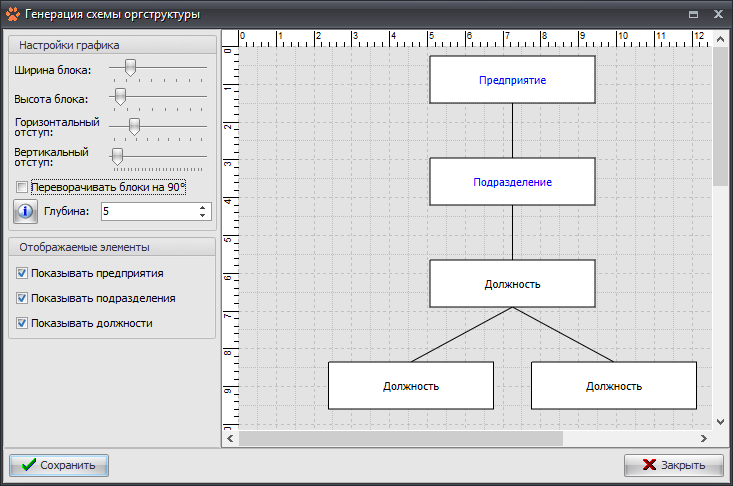Click the Горизонтальный отступ slider handle
Image resolution: width=733 pixels, height=486 pixels.
[134, 126]
